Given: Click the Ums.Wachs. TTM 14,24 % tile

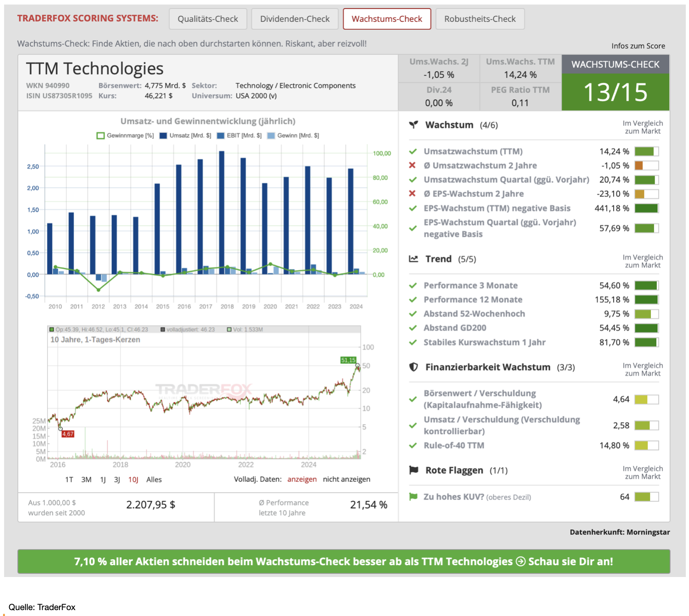Looking at the screenshot, I should coord(521,68).
